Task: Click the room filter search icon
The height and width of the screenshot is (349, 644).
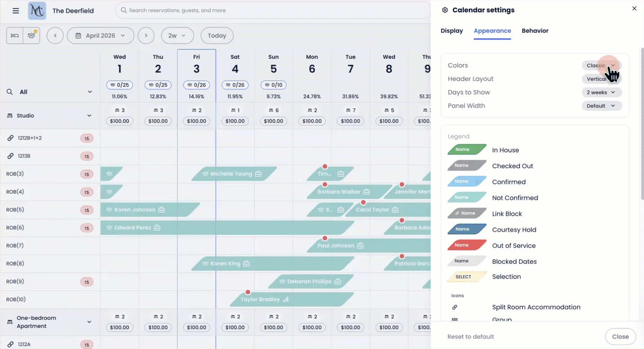Action: coord(9,92)
